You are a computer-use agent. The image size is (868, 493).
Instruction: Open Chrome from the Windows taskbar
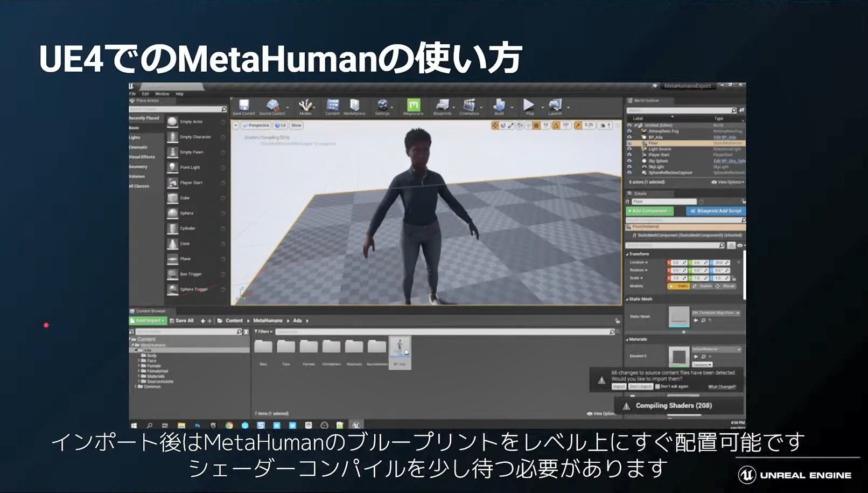click(x=229, y=425)
